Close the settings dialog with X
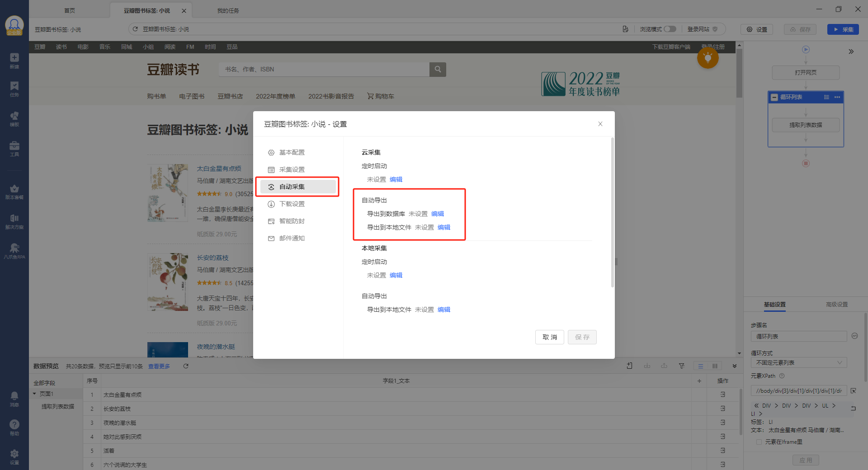This screenshot has width=868, height=470. pos(600,124)
